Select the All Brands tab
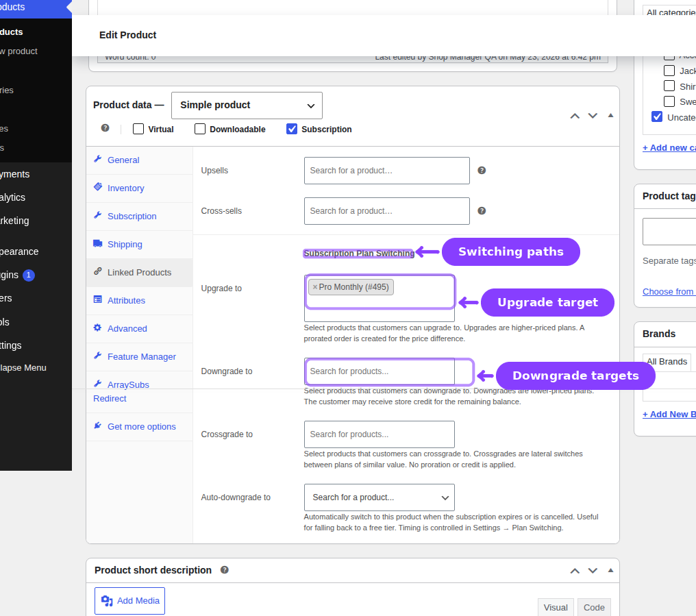Image resolution: width=696 pixels, height=616 pixels. coord(667,362)
